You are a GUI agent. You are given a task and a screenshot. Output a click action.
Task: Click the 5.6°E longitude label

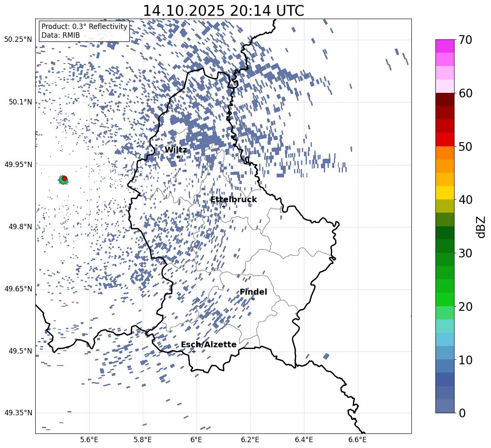pos(89,440)
